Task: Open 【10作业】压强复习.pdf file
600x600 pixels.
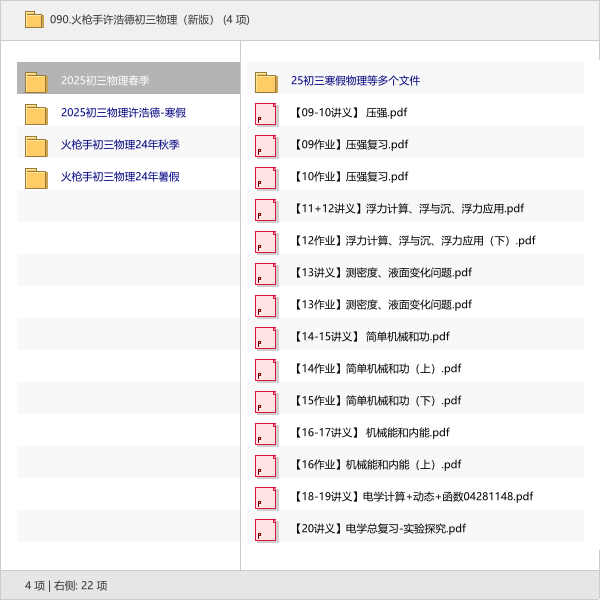Action: (350, 177)
